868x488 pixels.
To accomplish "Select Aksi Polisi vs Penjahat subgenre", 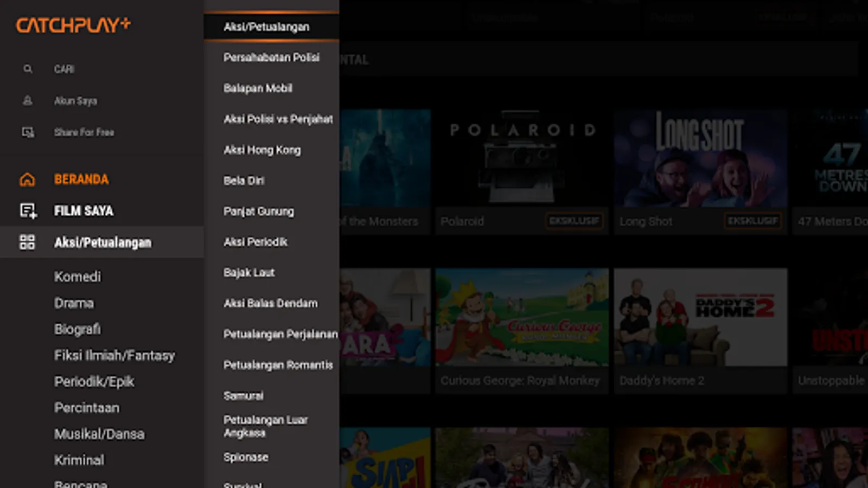I will coord(278,119).
